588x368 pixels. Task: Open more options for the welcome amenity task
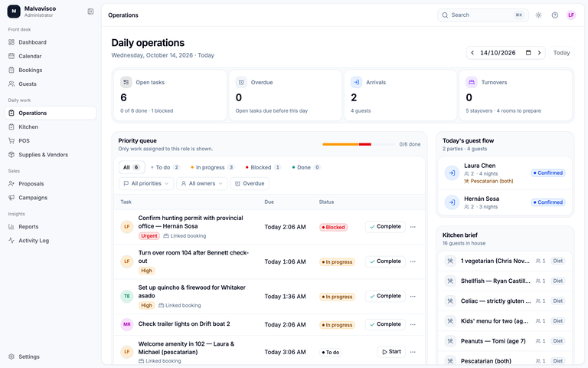click(x=413, y=352)
